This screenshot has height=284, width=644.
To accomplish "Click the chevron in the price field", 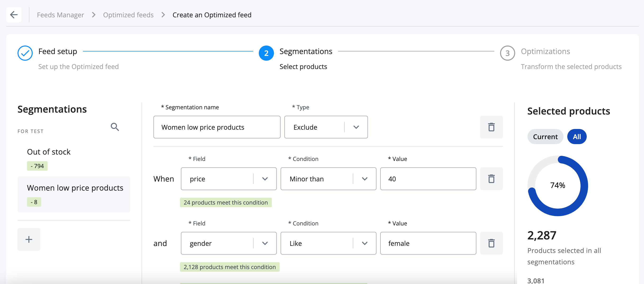I will (x=265, y=179).
